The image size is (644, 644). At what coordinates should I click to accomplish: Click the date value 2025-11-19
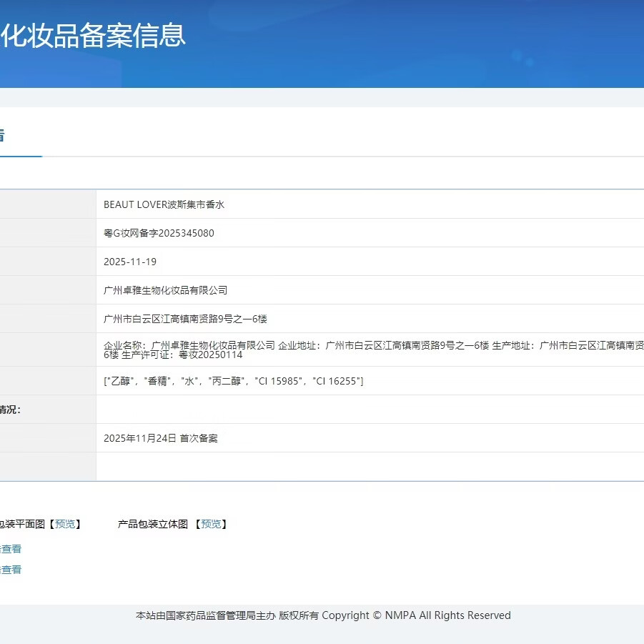[130, 262]
